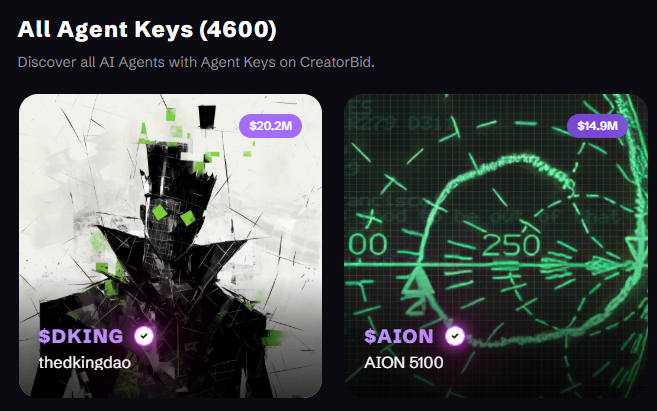Click the black top hat in DKING artwork
This screenshot has height=411, width=657.
[x=207, y=117]
